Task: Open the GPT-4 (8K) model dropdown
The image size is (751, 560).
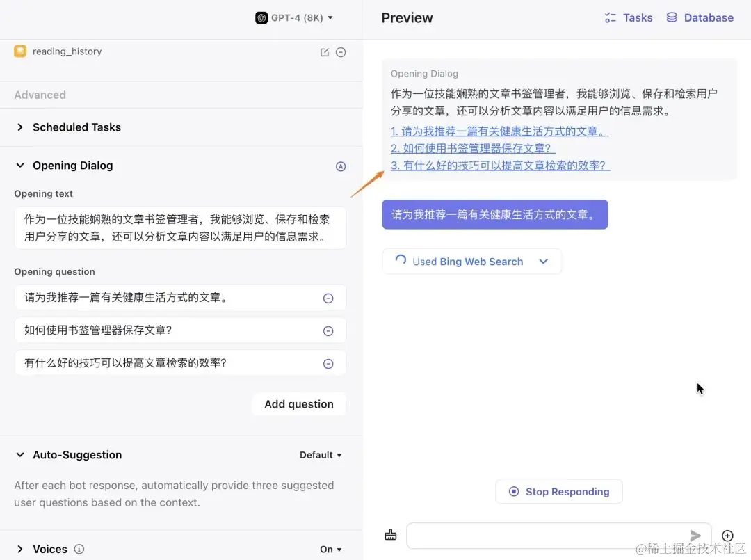Action: [x=294, y=17]
